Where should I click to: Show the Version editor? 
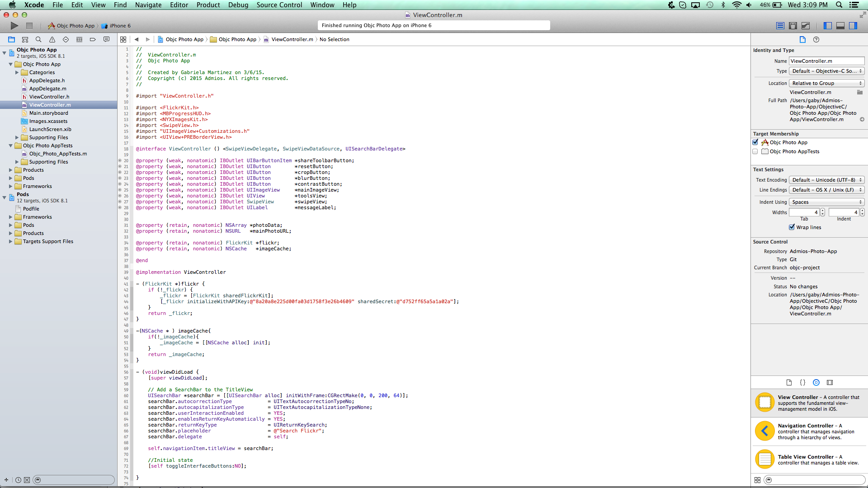coord(806,26)
